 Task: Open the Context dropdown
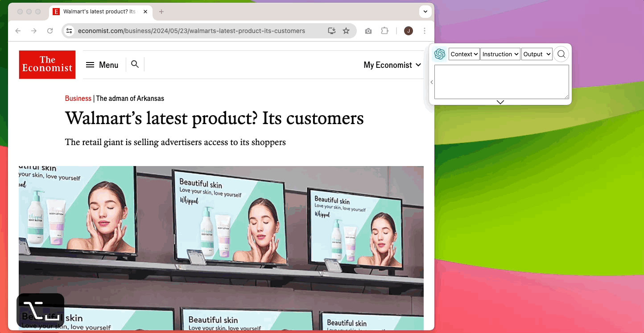464,54
